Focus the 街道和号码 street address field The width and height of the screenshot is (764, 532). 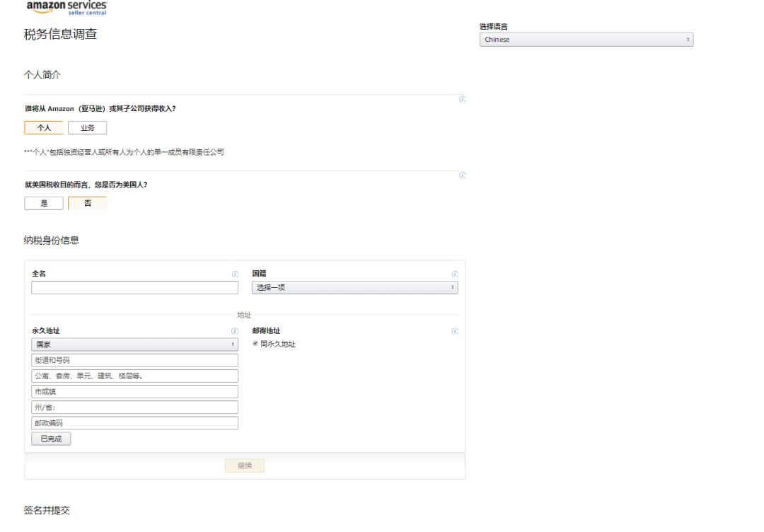(x=134, y=360)
